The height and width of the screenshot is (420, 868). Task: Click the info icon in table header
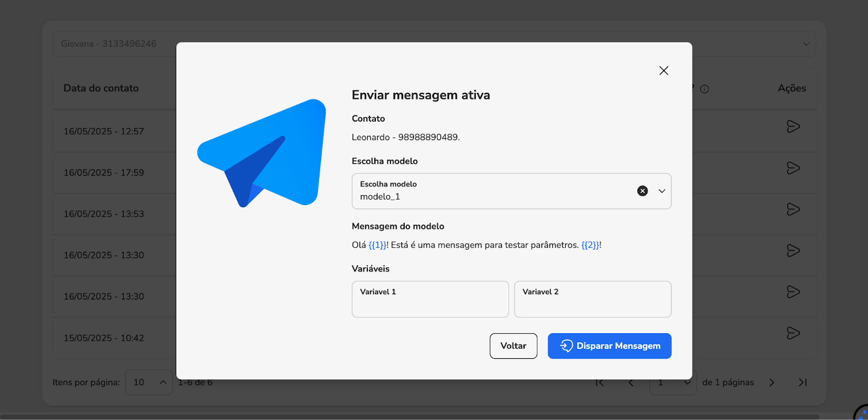(x=704, y=89)
